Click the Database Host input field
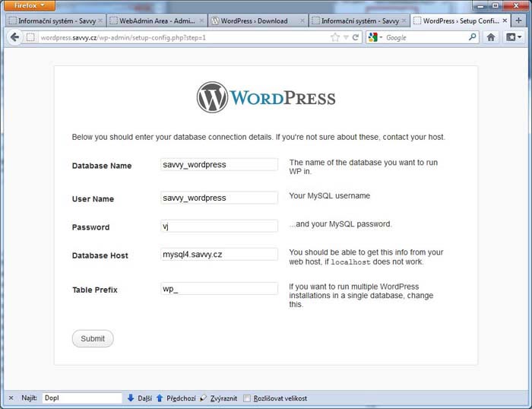532x409 pixels. 219,255
